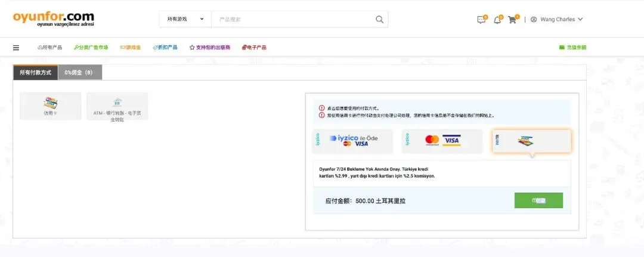Open 折扣产品 navigation link
644x257 pixels.
[165, 48]
